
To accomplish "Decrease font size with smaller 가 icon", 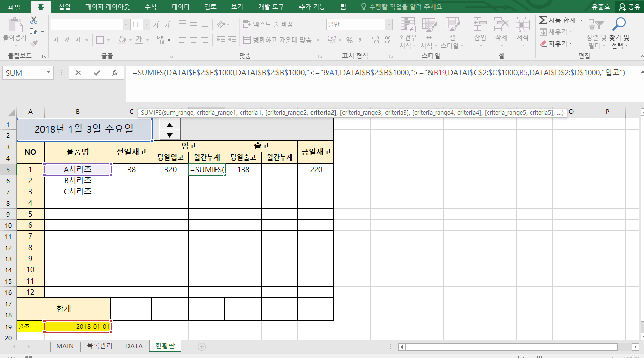I will (x=168, y=25).
